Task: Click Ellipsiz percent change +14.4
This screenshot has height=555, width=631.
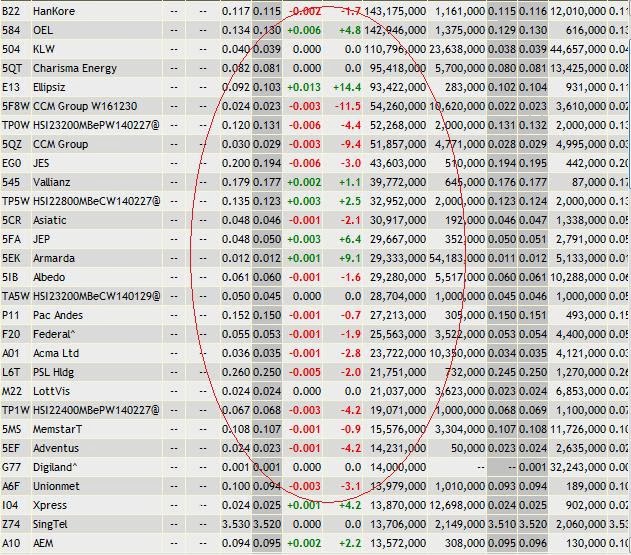Action: click(347, 87)
